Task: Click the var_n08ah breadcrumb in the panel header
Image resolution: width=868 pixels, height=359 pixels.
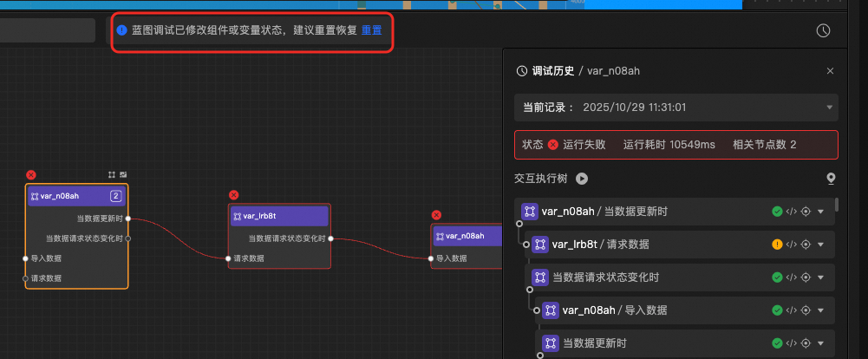Action: pos(613,71)
